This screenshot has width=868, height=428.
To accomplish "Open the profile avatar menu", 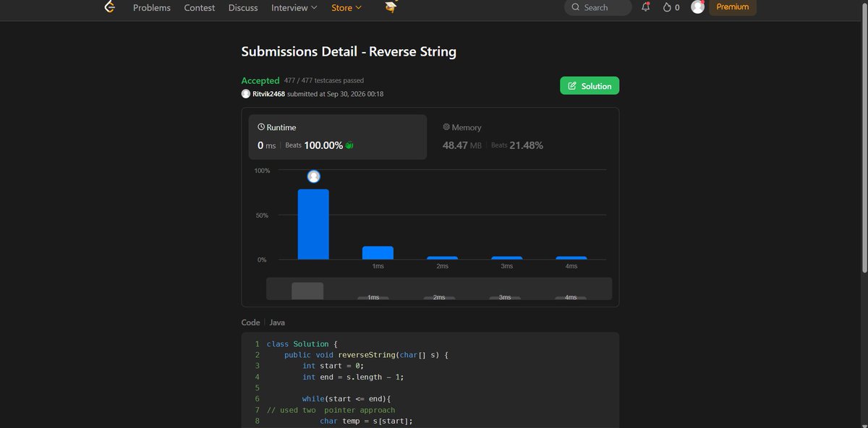I will coord(697,7).
